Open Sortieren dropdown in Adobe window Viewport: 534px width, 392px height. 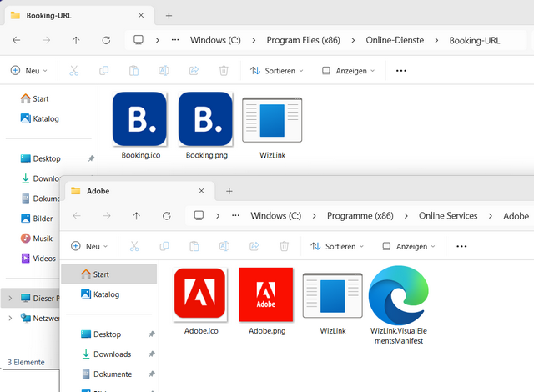click(x=337, y=246)
